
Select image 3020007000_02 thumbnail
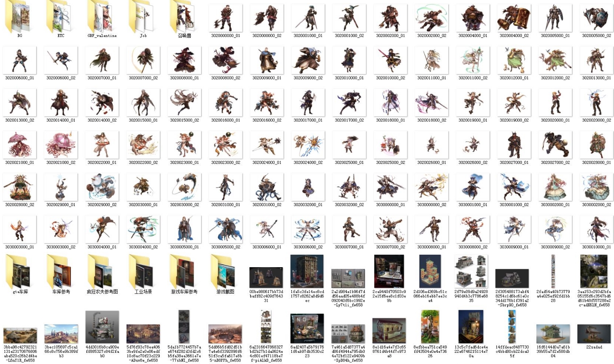pyautogui.click(x=143, y=60)
